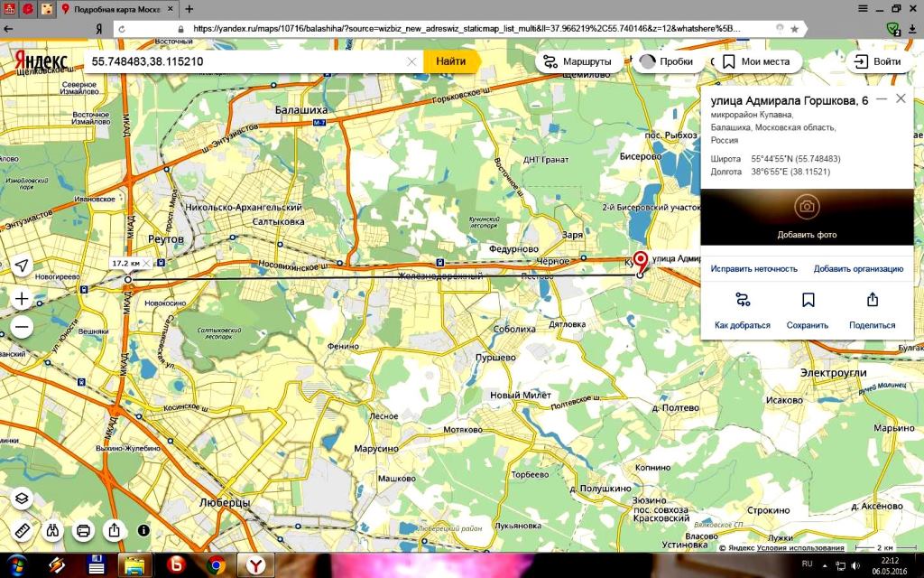Image resolution: width=924 pixels, height=578 pixels.
Task: Collapse the address info card
Action: (882, 98)
